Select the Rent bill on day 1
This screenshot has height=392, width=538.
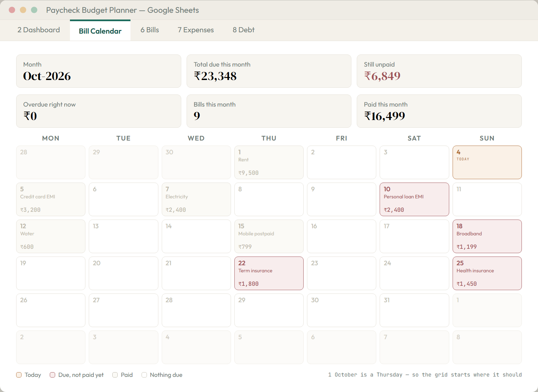tap(269, 162)
